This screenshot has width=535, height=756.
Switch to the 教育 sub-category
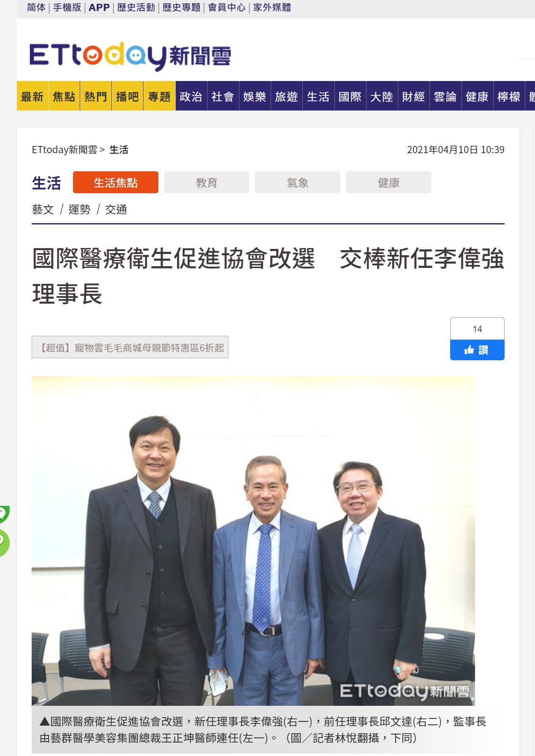[x=206, y=182]
